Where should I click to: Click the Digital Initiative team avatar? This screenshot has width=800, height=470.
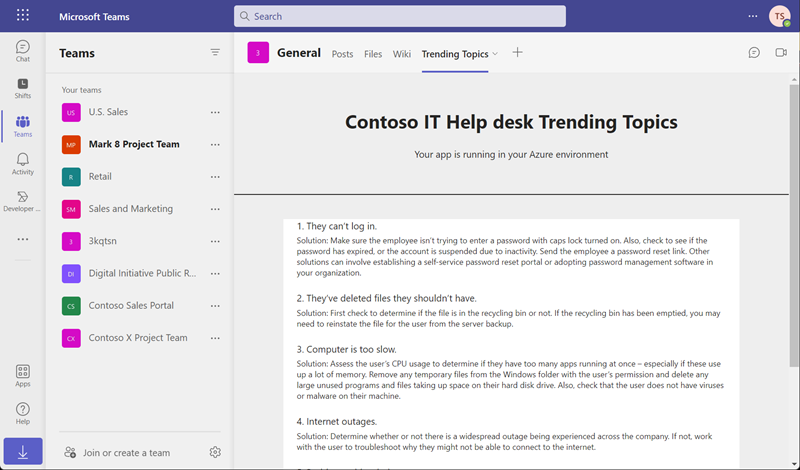(x=71, y=274)
